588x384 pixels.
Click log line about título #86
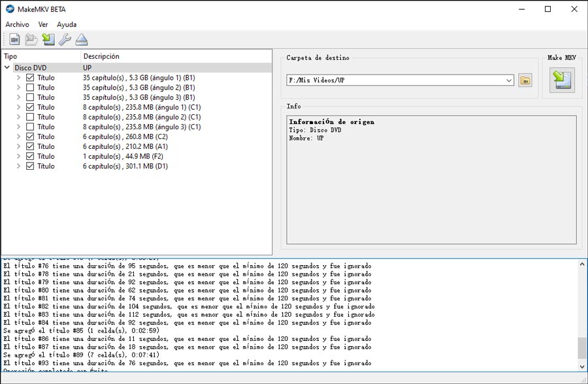click(x=188, y=339)
